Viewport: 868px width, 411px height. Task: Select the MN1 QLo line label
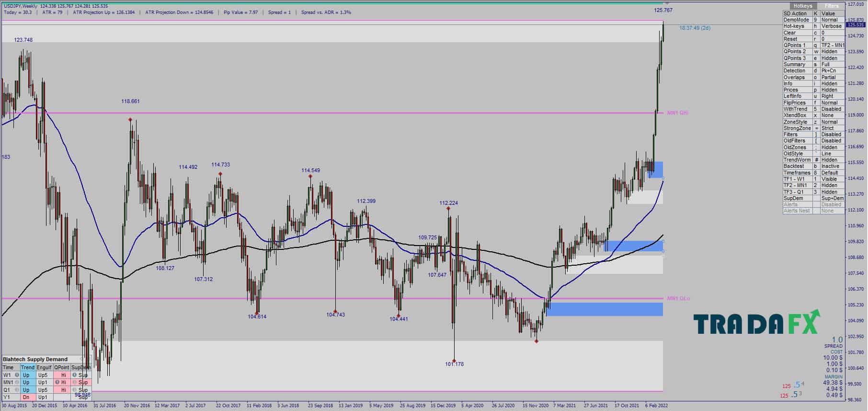(678, 298)
